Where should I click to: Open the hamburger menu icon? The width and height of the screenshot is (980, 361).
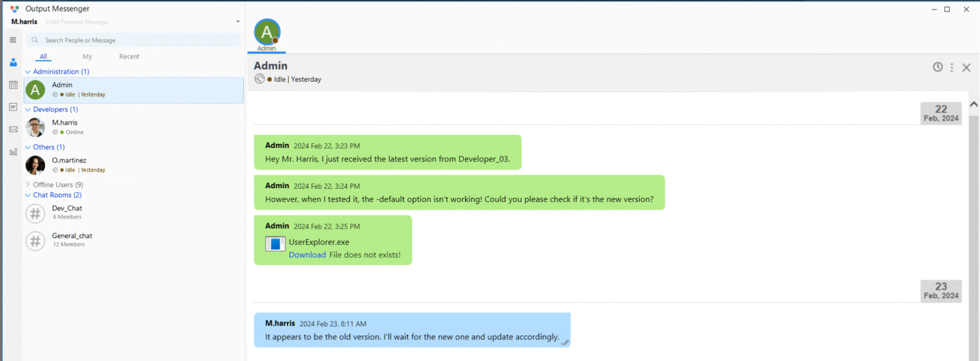pos(13,40)
